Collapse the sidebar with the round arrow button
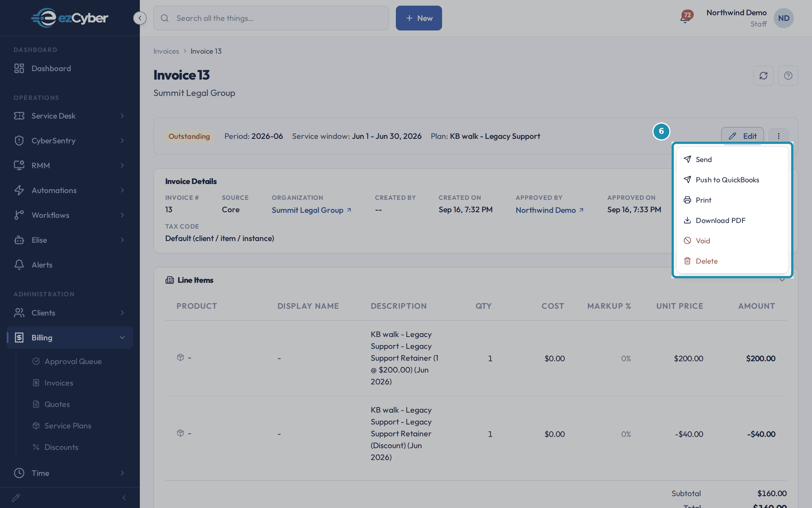812x508 pixels. (x=140, y=18)
